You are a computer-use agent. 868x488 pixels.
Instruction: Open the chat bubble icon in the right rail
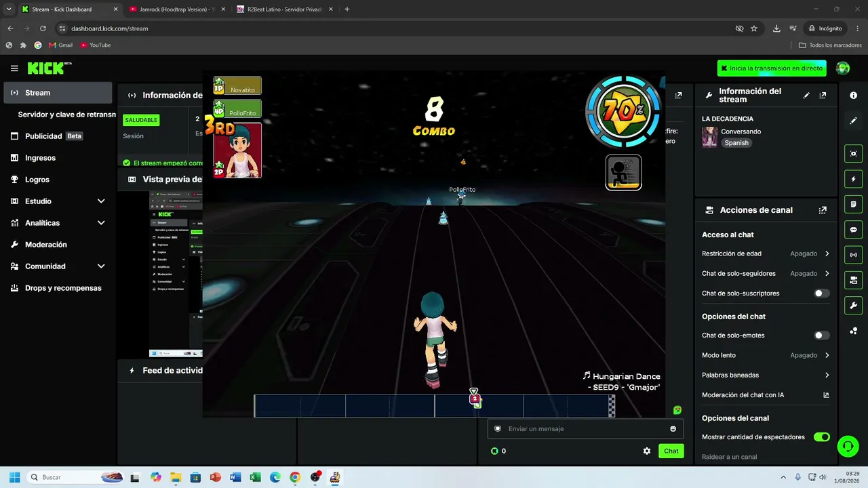(853, 230)
